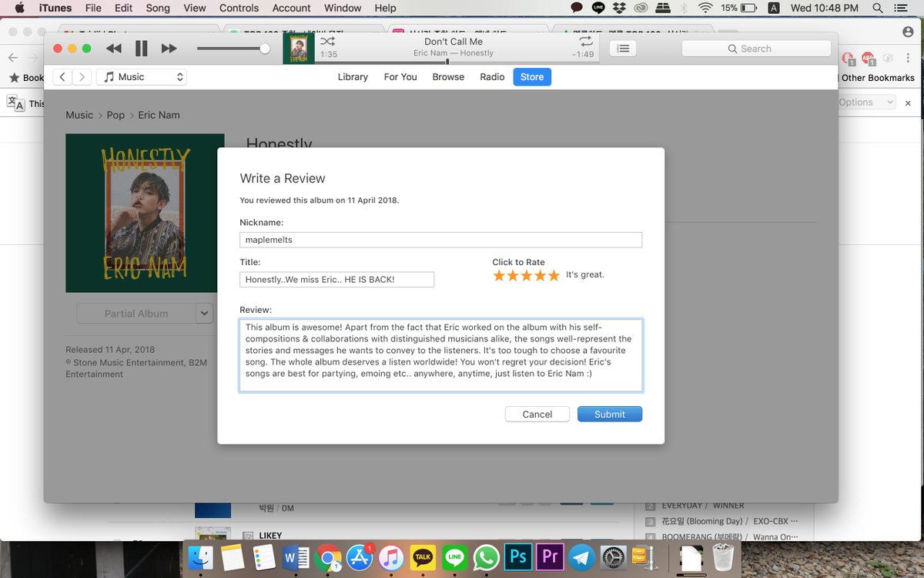The image size is (924, 578).
Task: Switch to the Browse tab
Action: point(448,77)
